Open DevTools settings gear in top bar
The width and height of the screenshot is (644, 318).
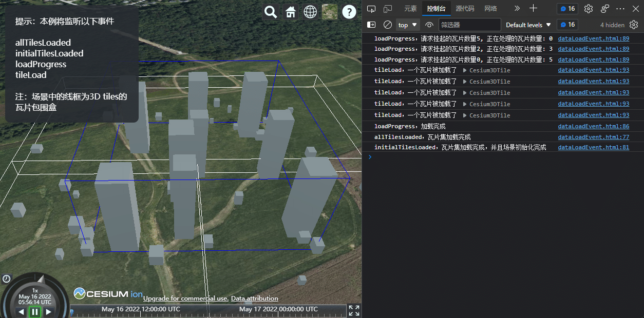[589, 9]
